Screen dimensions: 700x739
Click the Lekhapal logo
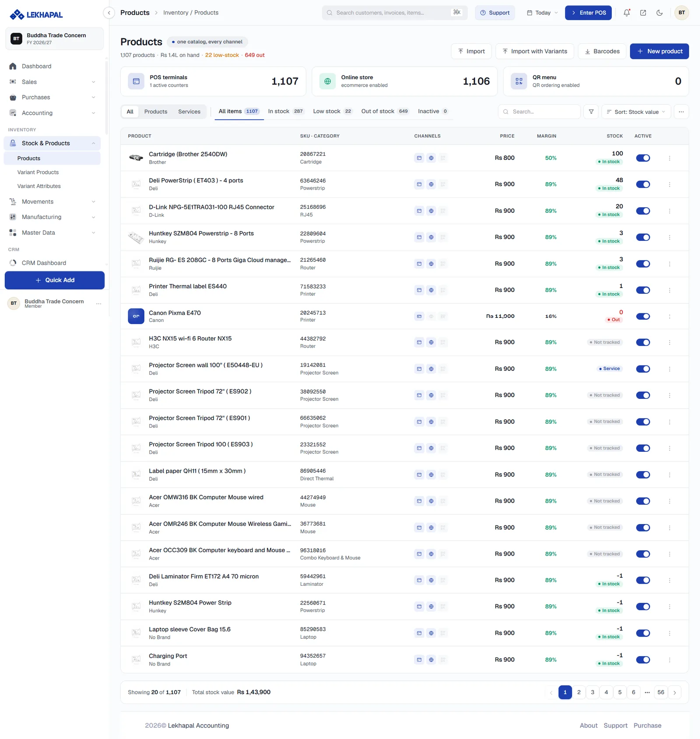click(36, 15)
